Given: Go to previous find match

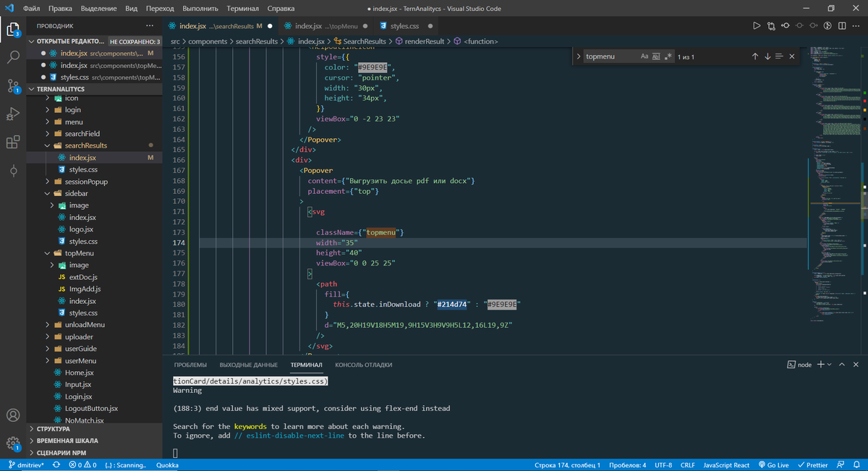Looking at the screenshot, I should 755,56.
